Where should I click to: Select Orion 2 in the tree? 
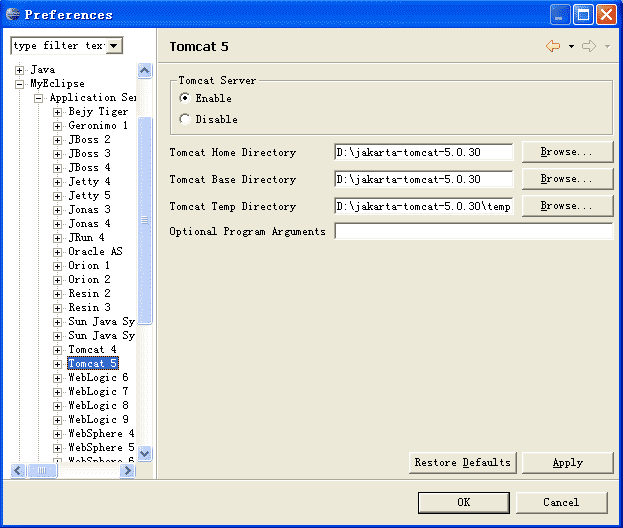pyautogui.click(x=89, y=279)
